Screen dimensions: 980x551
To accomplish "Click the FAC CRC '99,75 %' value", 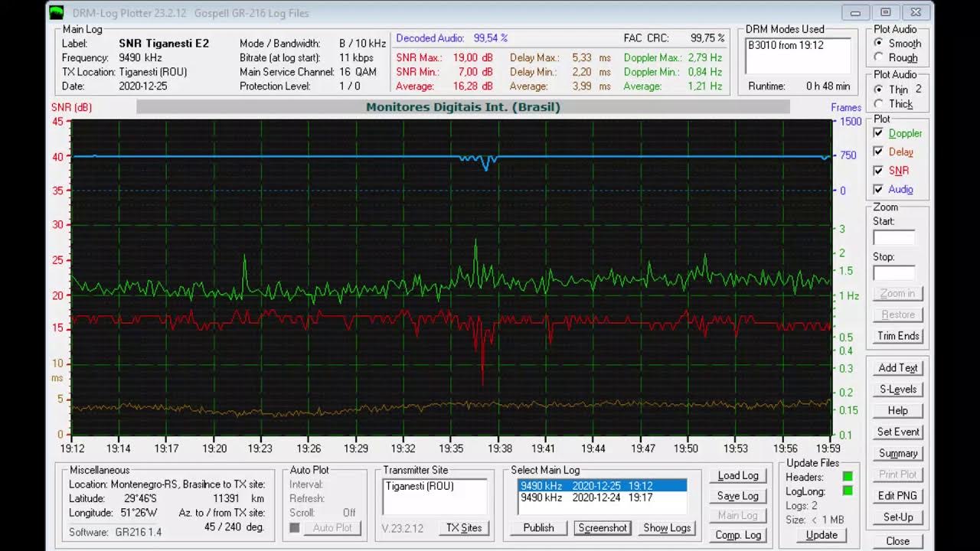I will (x=707, y=38).
